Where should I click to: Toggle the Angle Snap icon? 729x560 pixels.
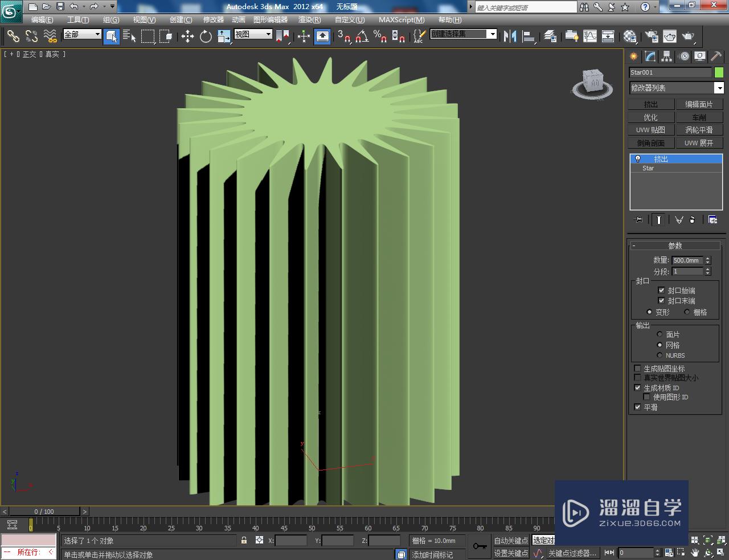click(362, 36)
